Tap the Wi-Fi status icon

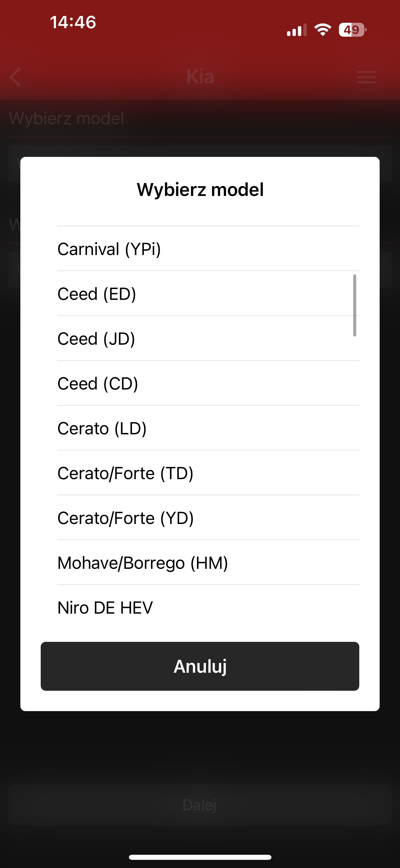tap(323, 30)
